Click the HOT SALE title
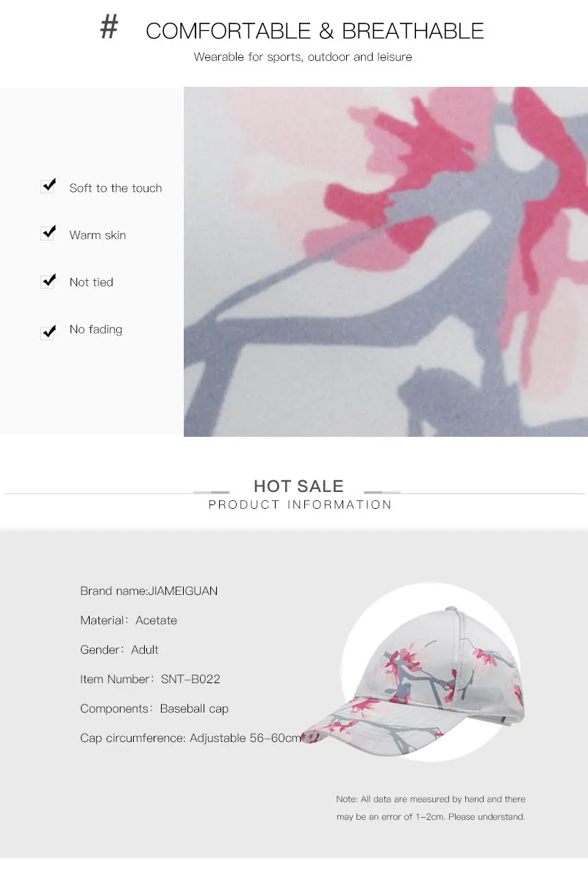The image size is (588, 881). tap(298, 486)
